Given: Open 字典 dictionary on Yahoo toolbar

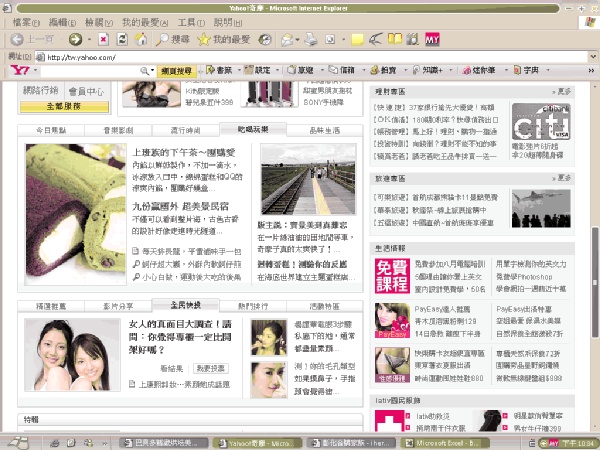Looking at the screenshot, I should (x=527, y=70).
